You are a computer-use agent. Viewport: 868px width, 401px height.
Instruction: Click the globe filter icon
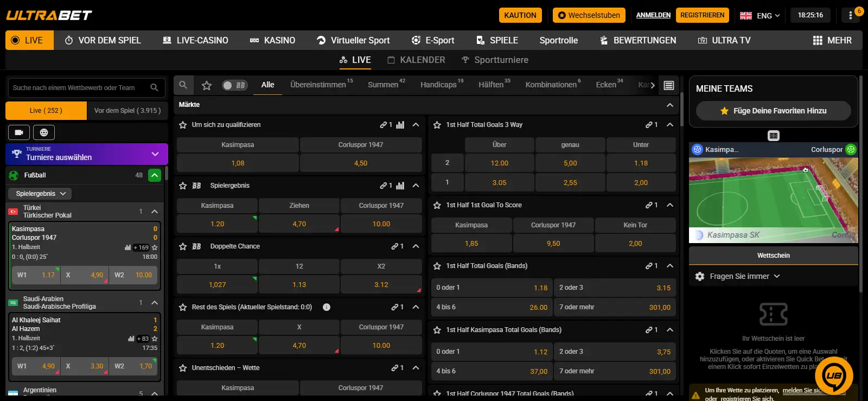44,132
